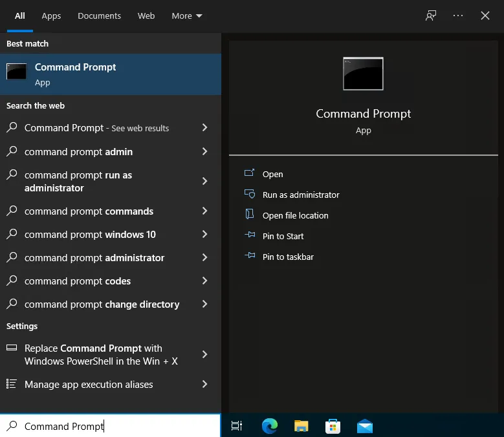Select the 'command prompt admin' suggestion
504x437 pixels.
click(111, 151)
